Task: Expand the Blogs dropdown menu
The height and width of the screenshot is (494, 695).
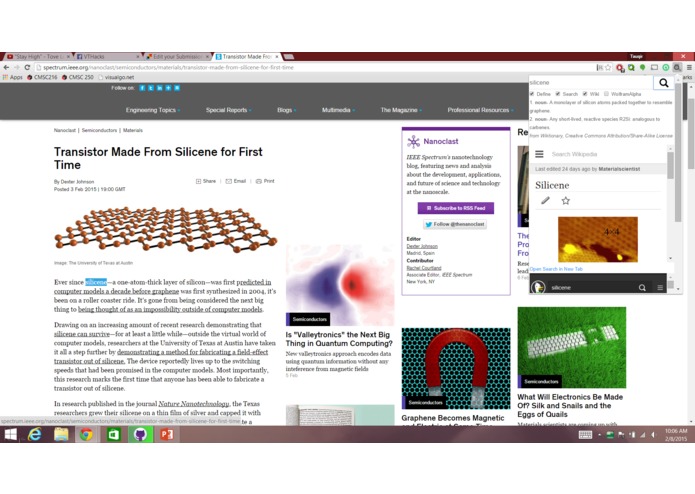Action: click(287, 110)
